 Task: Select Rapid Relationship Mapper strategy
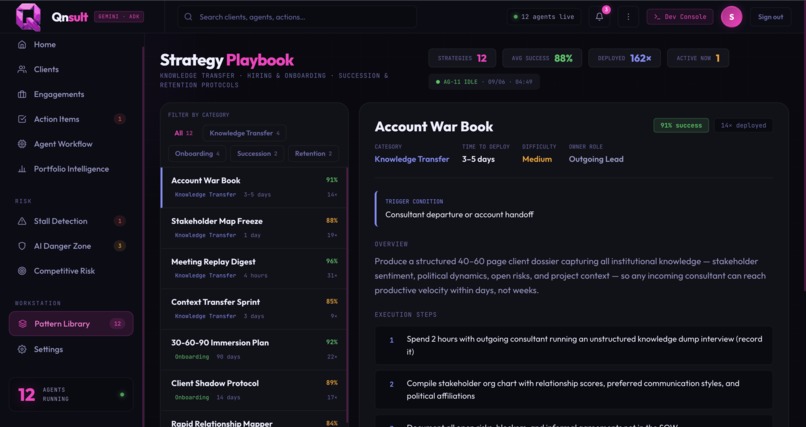point(254,421)
